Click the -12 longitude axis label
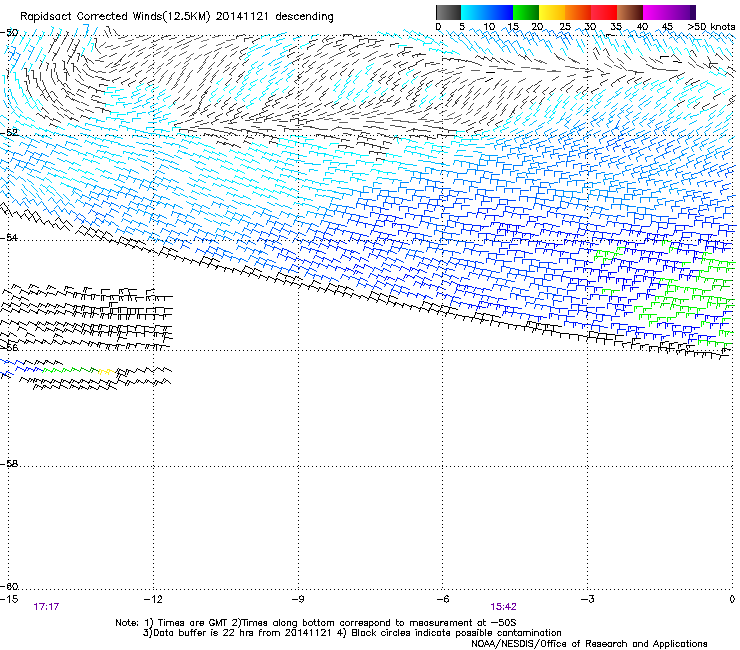Screen dimensions: 740x650 (153, 599)
